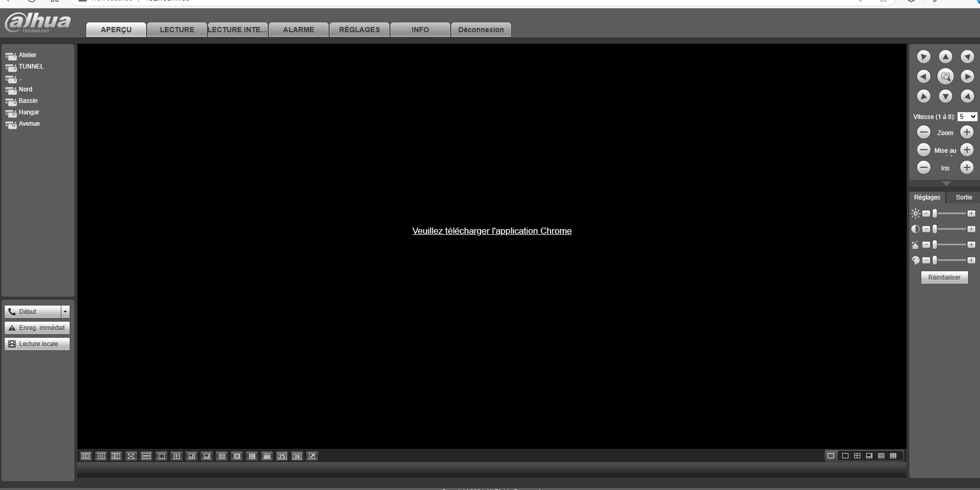The width and height of the screenshot is (980, 490).
Task: Choose the 25-window layout
Action: [282, 456]
